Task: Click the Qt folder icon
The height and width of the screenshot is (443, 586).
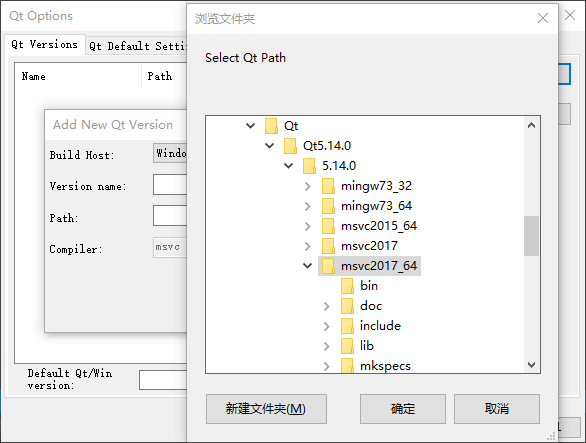Action: tap(271, 126)
